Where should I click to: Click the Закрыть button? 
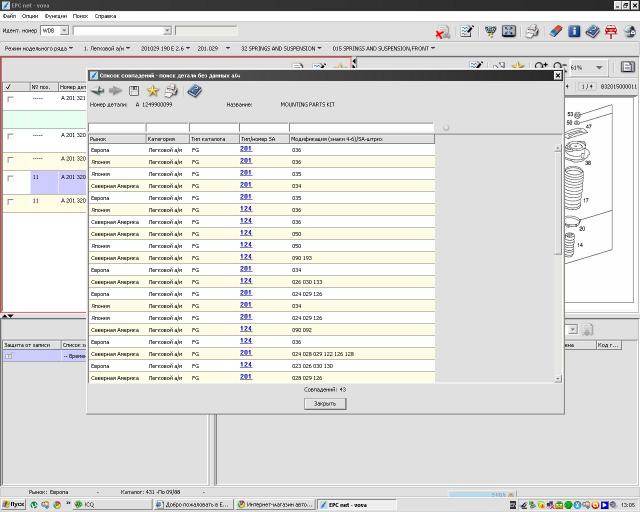pos(325,404)
